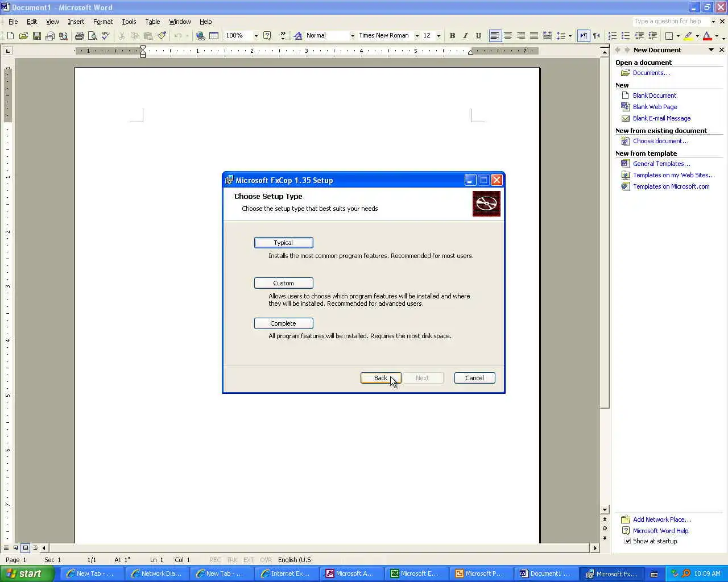Image resolution: width=728 pixels, height=582 pixels.
Task: Click the Format Painter brush icon
Action: [162, 36]
